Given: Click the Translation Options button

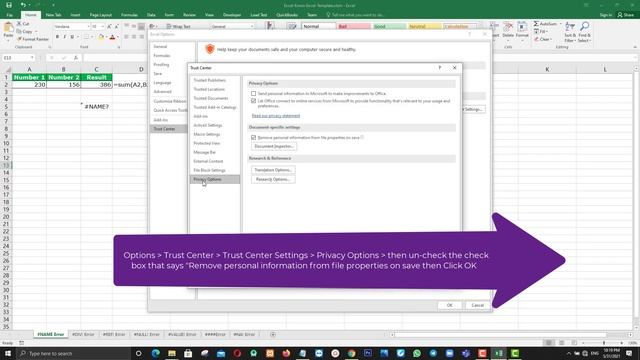Looking at the screenshot, I should [273, 170].
